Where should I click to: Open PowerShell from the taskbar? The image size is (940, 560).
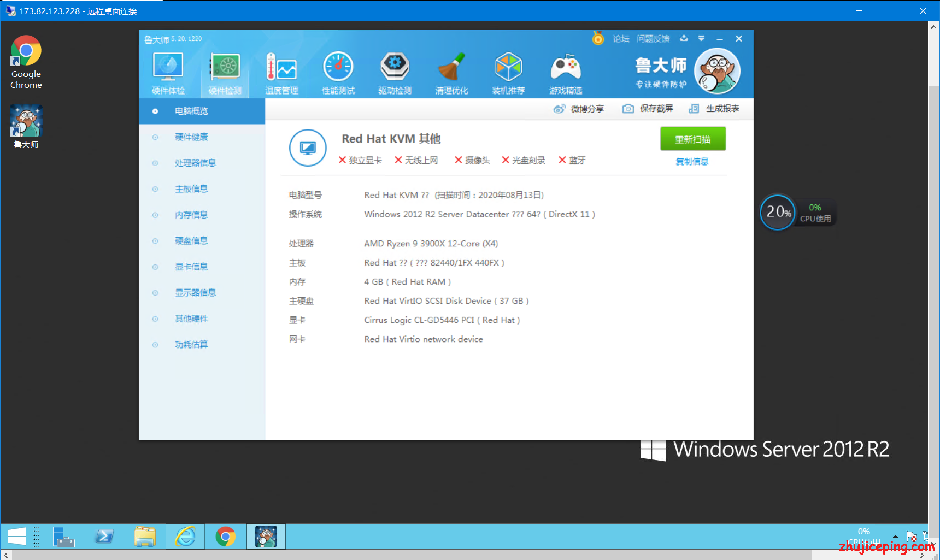tap(104, 537)
